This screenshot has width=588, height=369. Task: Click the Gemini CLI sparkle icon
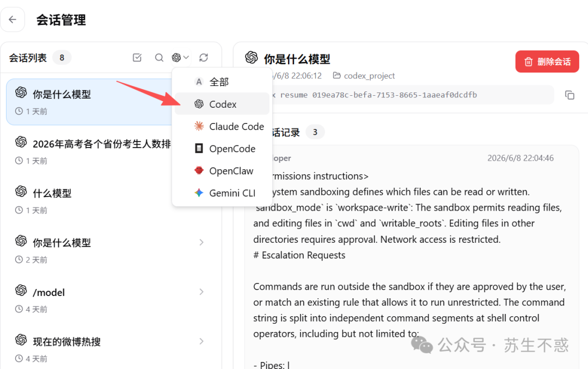(199, 193)
